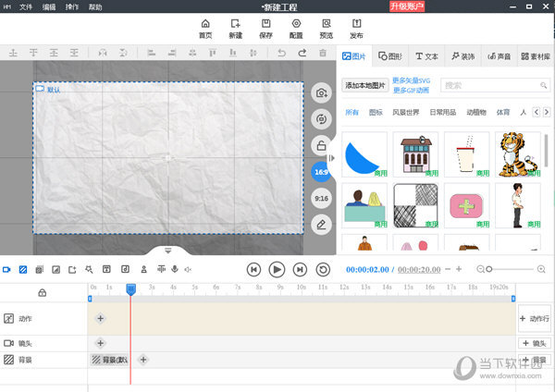Play the animation
The image size is (555, 392).
point(277,270)
